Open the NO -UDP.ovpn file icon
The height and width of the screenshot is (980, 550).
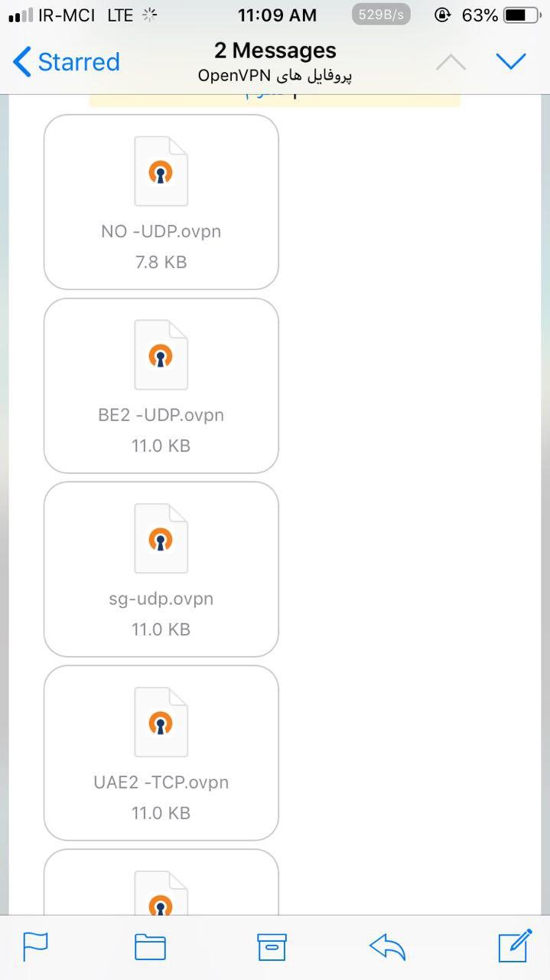click(161, 171)
